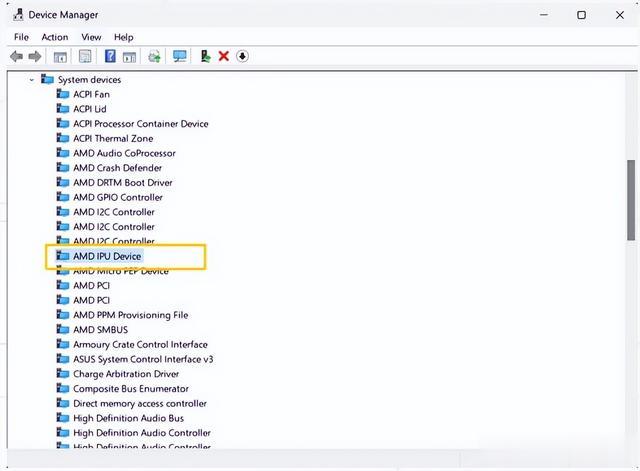Select ASUS System Control Interface v3
This screenshot has height=471, width=640.
[143, 359]
